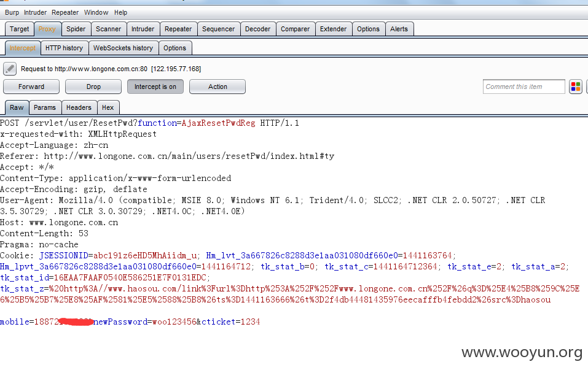
Task: Switch to the Sequencer tab
Action: tap(219, 29)
